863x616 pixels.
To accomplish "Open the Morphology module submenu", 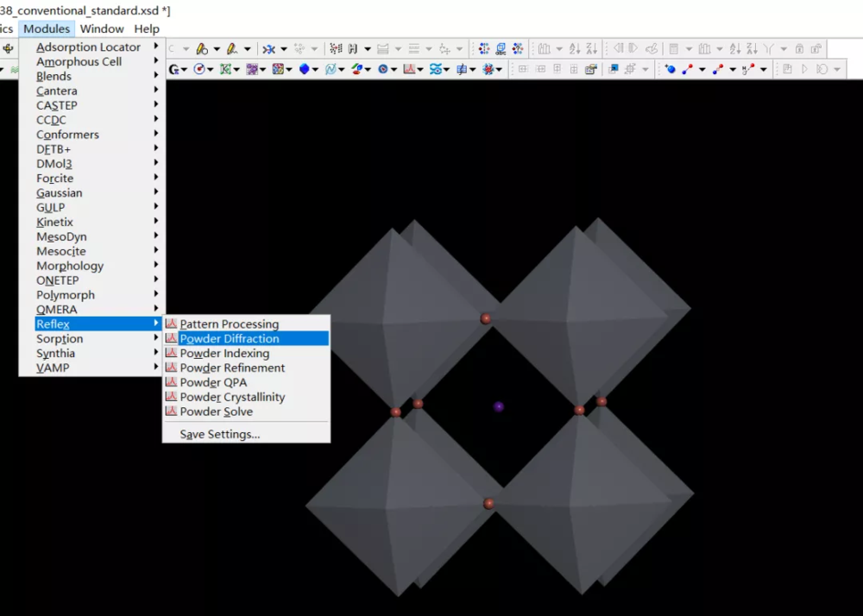I will 92,266.
